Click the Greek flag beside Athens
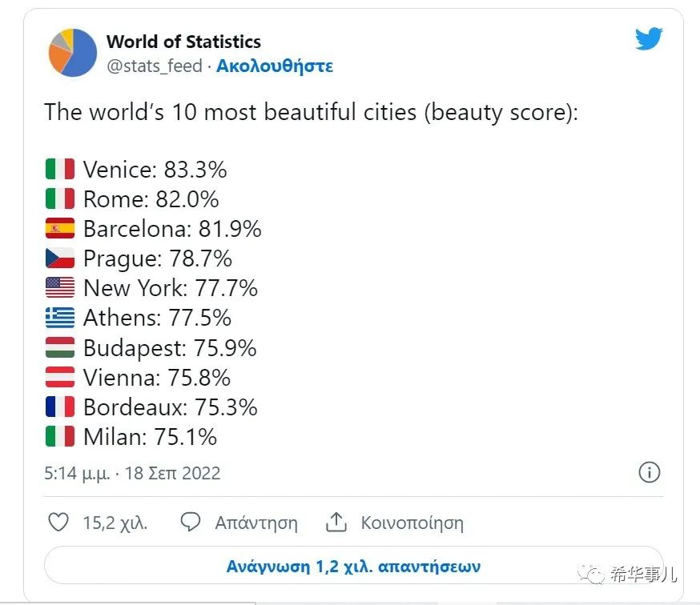The height and width of the screenshot is (605, 700). pos(60,317)
